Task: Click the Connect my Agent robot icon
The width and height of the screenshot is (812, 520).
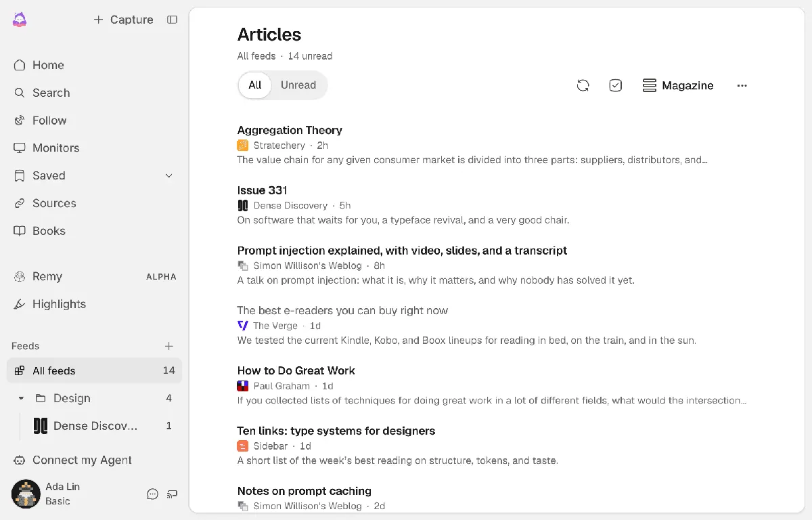Action: click(x=20, y=460)
